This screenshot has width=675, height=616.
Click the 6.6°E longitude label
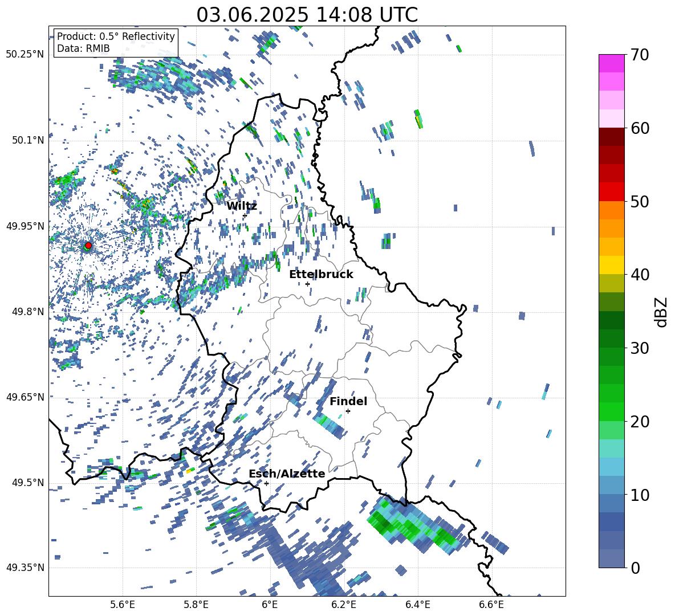[x=491, y=605]
